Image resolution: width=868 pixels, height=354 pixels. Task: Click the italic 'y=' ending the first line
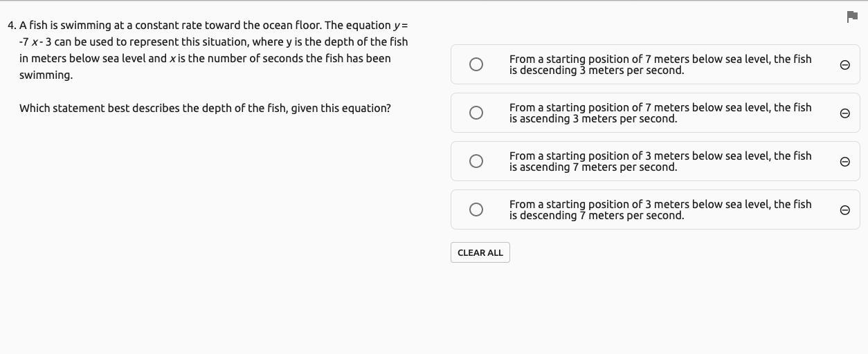401,26
